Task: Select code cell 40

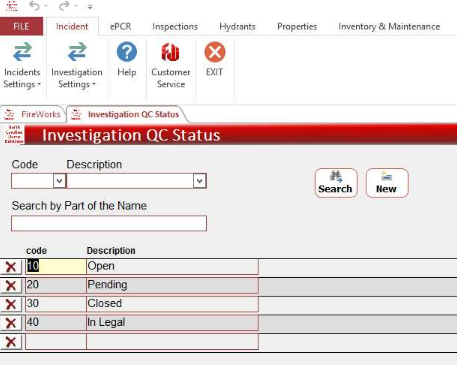Action: 56,323
